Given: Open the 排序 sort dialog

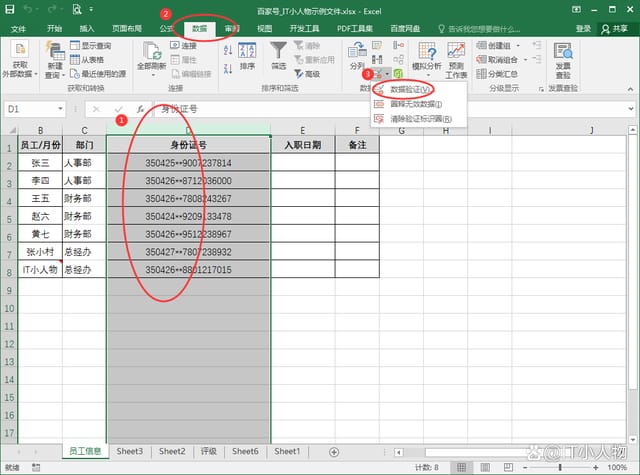Looking at the screenshot, I should 247,56.
